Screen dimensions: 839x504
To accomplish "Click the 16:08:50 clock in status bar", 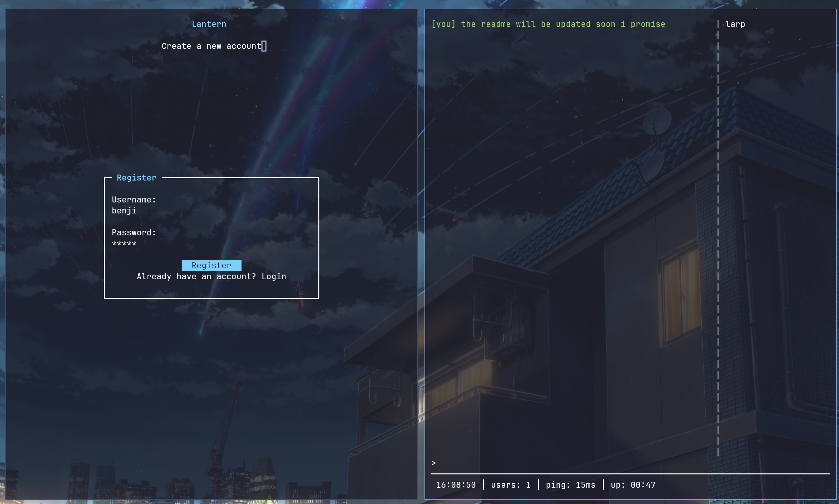I will coord(456,485).
